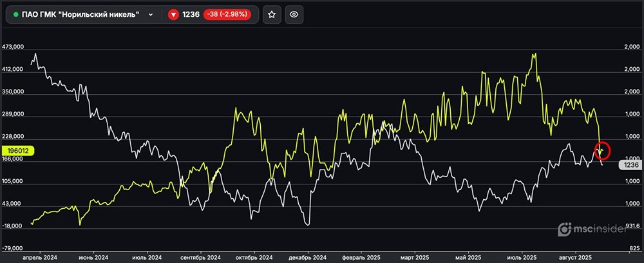Click the 43,000 left axis value
This screenshot has width=644, height=263.
pos(12,204)
